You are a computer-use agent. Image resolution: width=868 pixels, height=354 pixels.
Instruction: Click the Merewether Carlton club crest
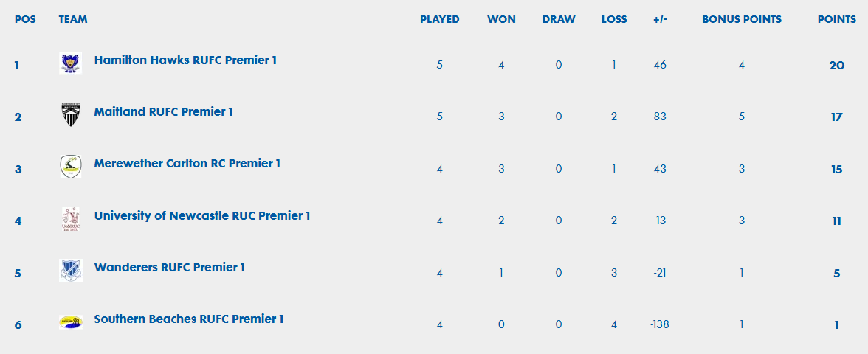(x=71, y=167)
